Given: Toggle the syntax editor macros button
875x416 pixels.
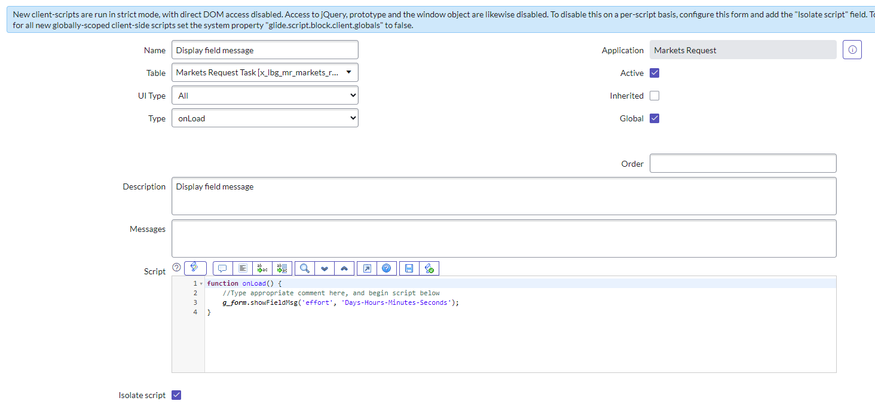Looking at the screenshot, I should [197, 268].
